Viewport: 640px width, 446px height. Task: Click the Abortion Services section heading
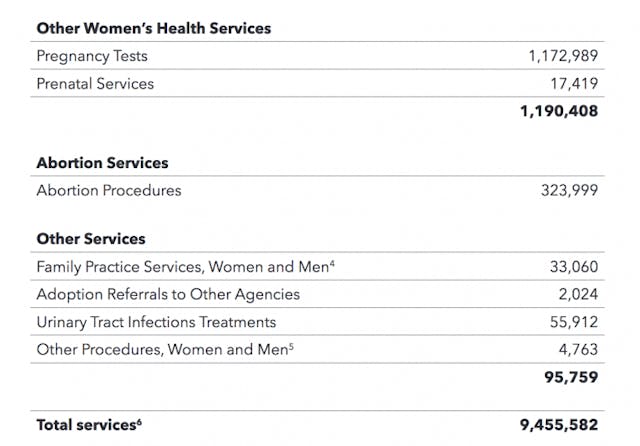tap(102, 162)
